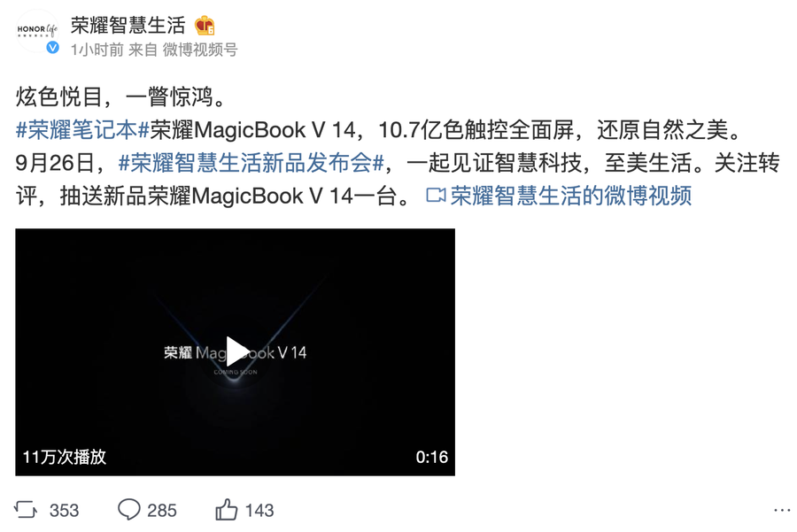The image size is (797, 532).
Task: Play the MagicBook V 14 video
Action: point(236,351)
